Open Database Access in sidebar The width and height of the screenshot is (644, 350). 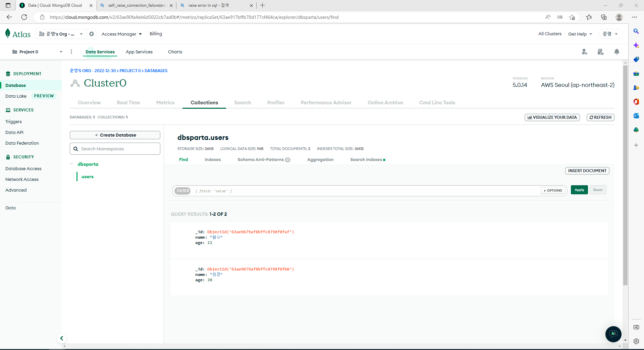point(23,168)
